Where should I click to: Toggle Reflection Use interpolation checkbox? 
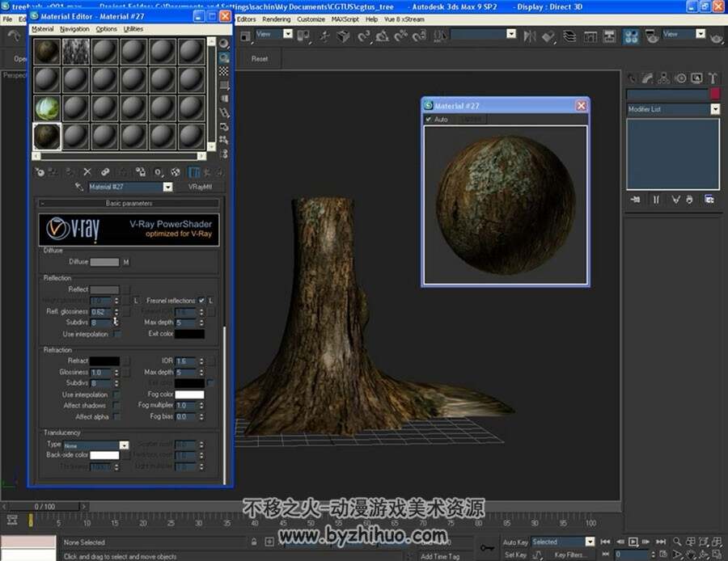[x=117, y=334]
